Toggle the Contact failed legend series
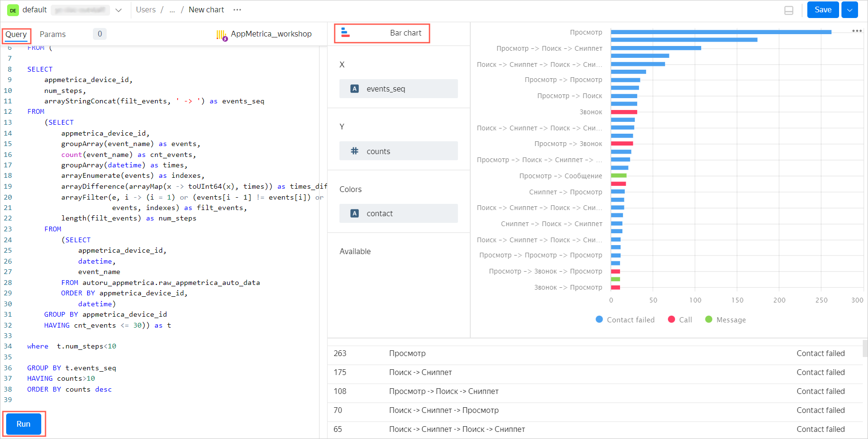 [x=625, y=320]
